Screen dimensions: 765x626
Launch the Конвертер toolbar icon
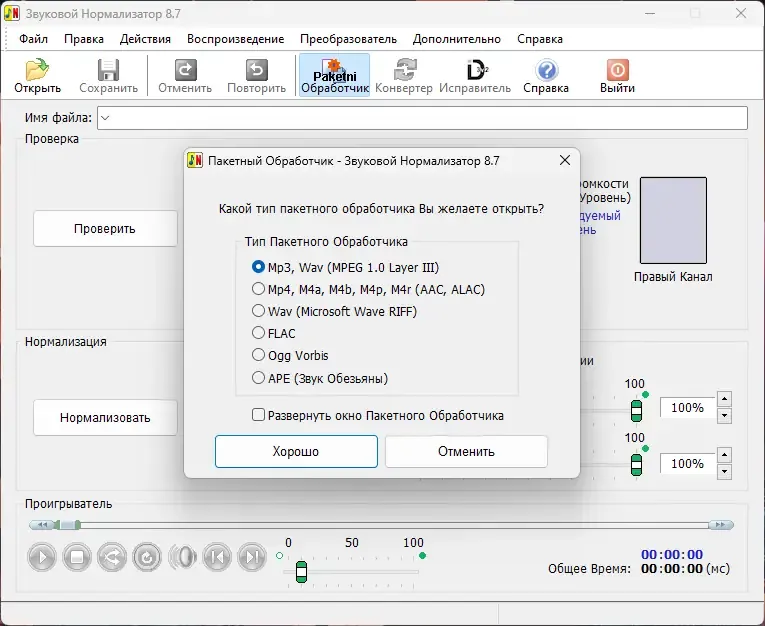(405, 70)
